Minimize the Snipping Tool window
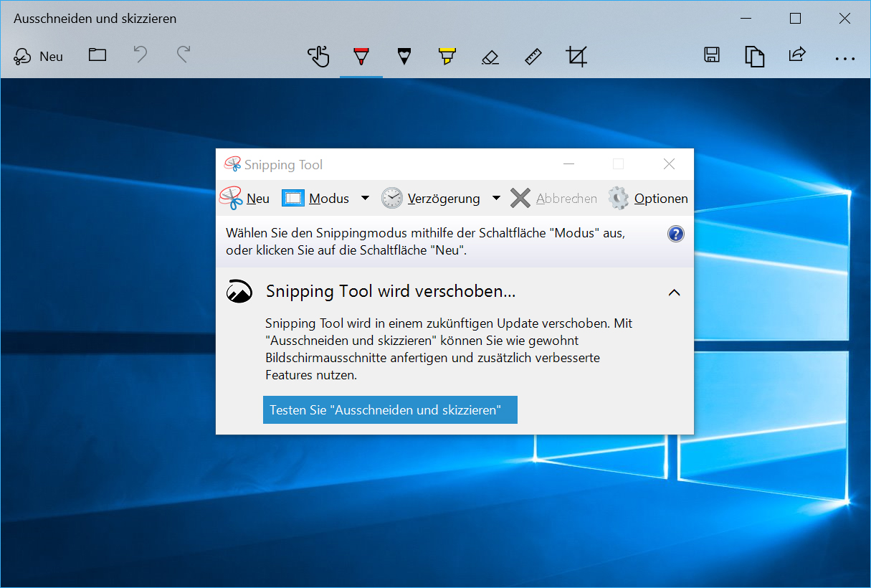 tap(569, 164)
